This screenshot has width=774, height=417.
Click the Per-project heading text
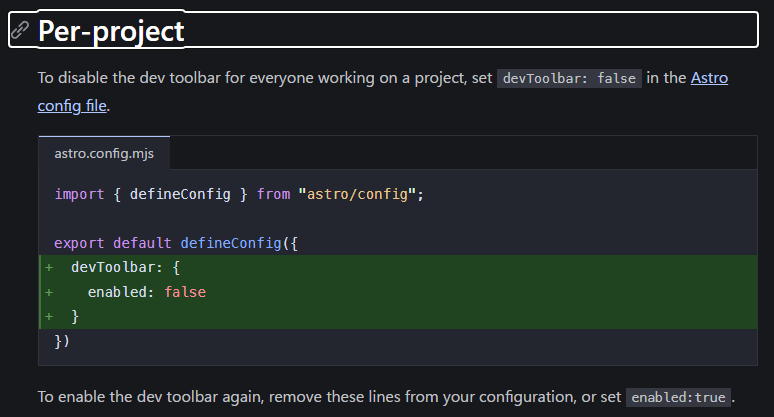(x=111, y=31)
